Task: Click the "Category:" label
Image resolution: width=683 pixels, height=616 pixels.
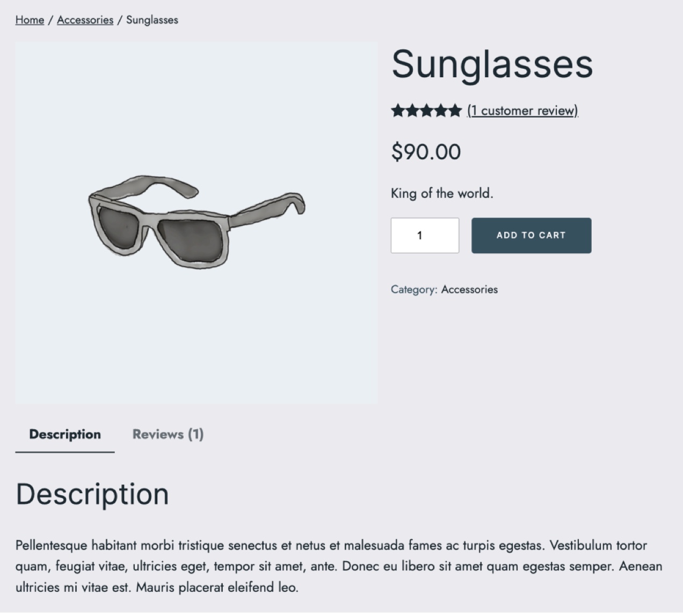Action: click(413, 289)
